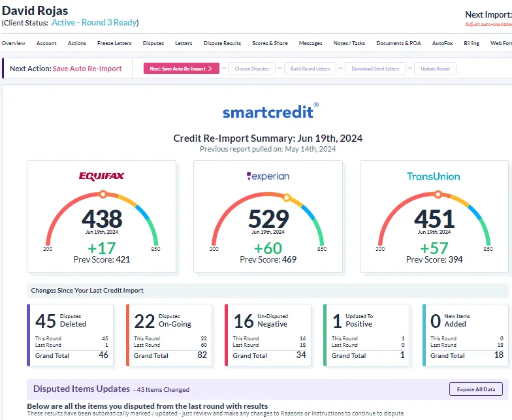Image resolution: width=512 pixels, height=420 pixels.
Task: Click Next: Save Auto Re-Import button
Action: pos(182,69)
